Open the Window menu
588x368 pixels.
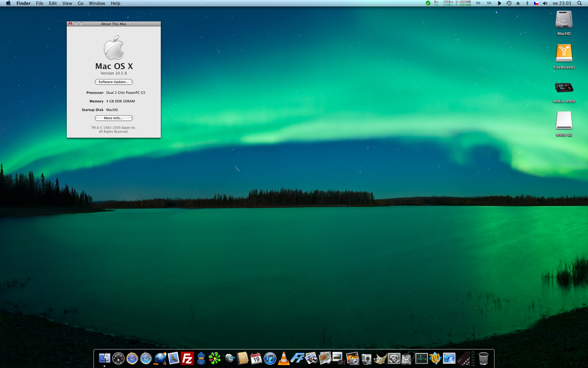97,3
